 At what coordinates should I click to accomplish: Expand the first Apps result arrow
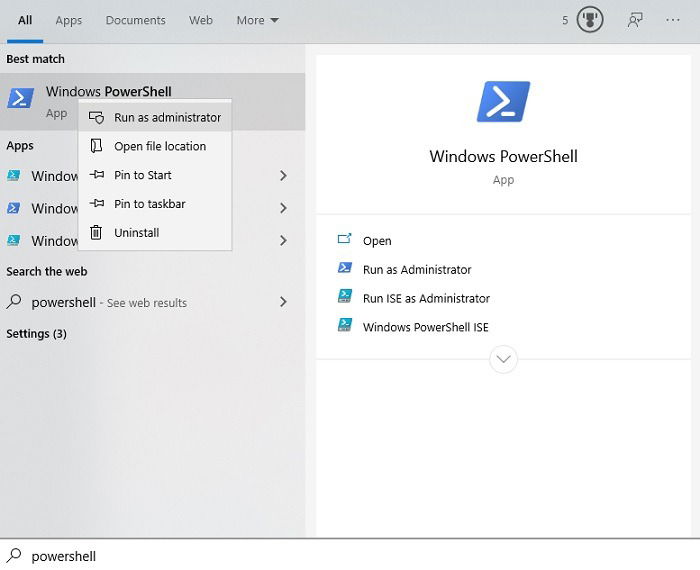(x=283, y=175)
